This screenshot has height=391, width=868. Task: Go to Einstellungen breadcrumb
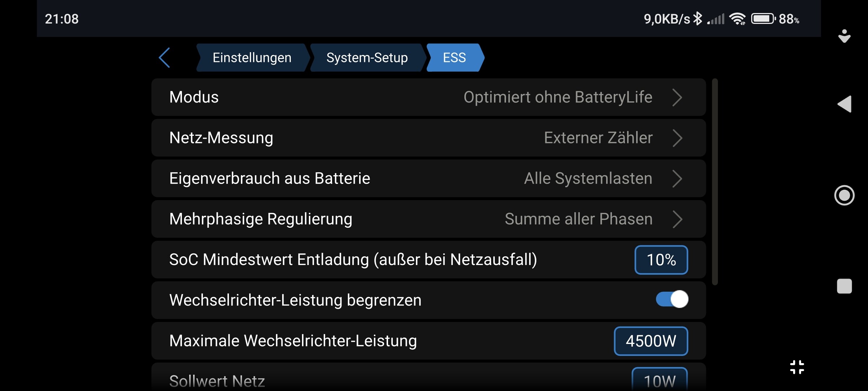pos(252,58)
